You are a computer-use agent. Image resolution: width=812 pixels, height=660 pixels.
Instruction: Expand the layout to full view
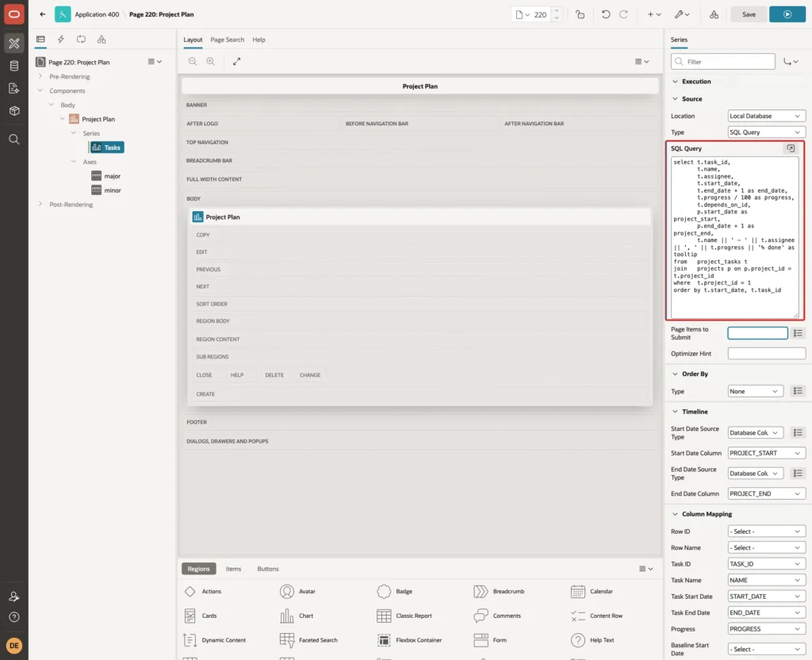(x=236, y=61)
